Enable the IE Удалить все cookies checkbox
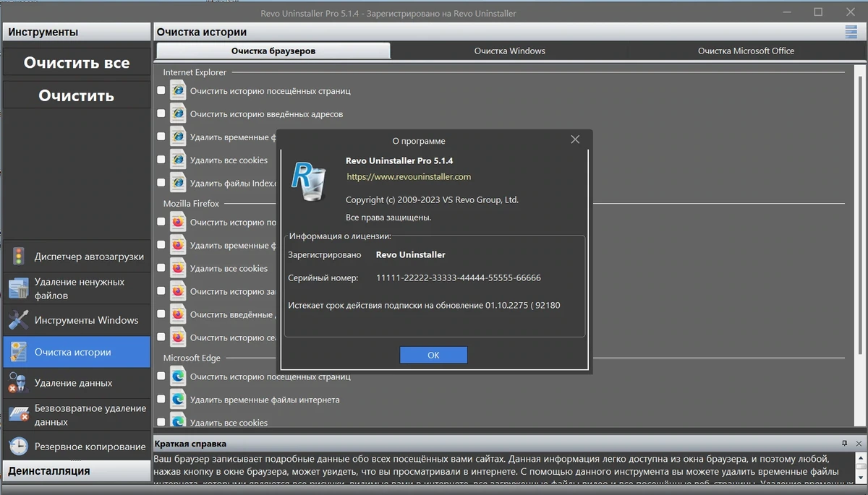The image size is (868, 495). pos(161,160)
